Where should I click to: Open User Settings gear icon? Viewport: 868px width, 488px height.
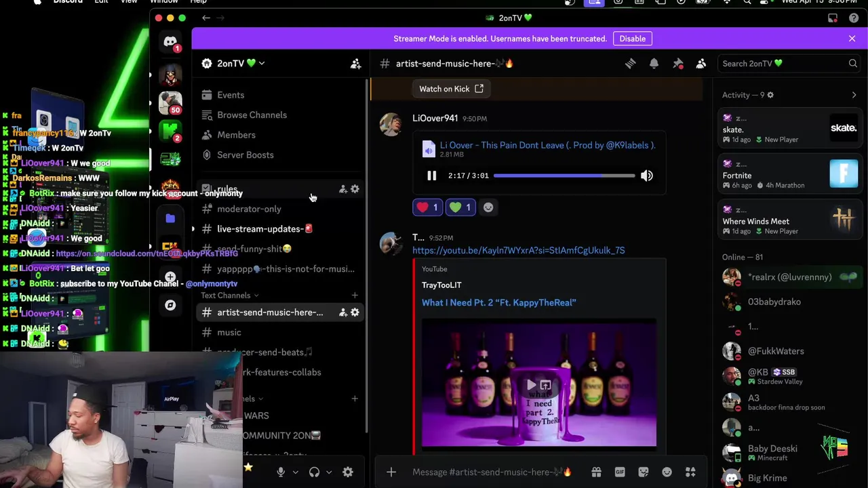click(348, 472)
